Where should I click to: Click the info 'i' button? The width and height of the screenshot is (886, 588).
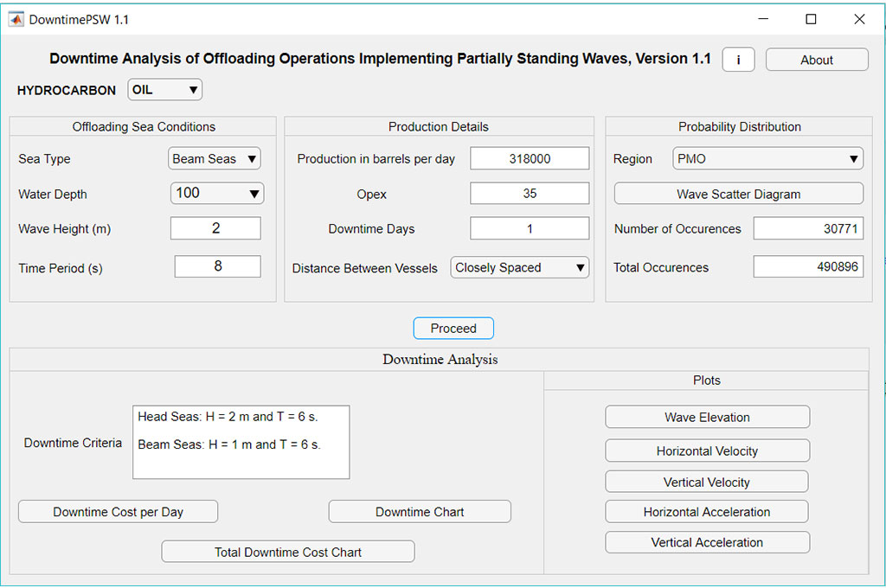click(738, 60)
